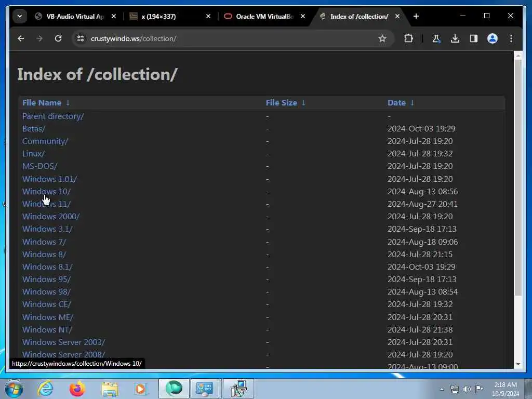Switch to the x (194×337) tab
Viewport: 532px width, 399px height.
159,16
